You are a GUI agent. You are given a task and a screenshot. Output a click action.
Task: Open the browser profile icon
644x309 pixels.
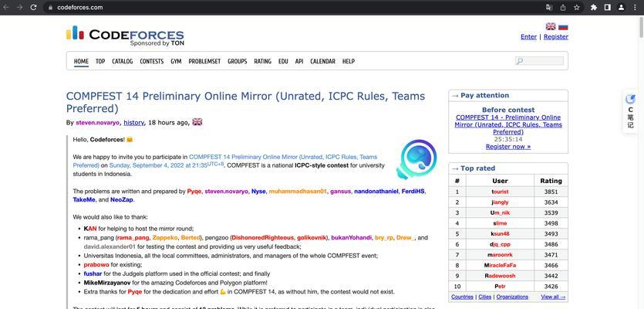pyautogui.click(x=622, y=8)
